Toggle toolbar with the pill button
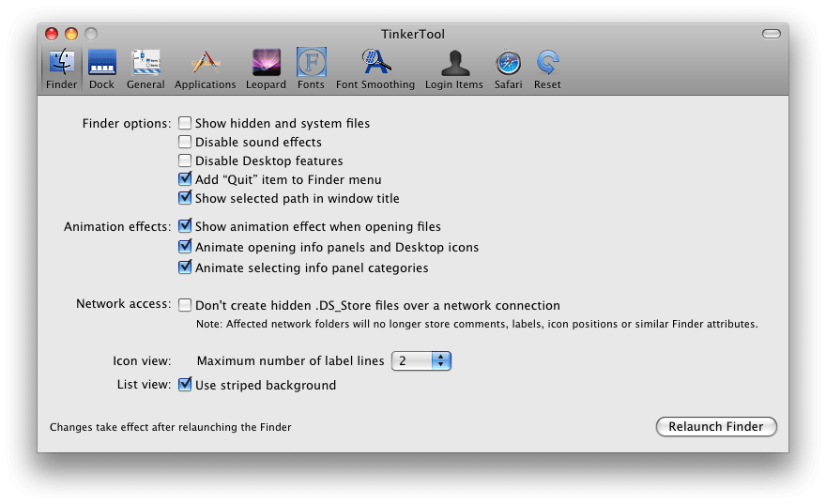 point(772,34)
